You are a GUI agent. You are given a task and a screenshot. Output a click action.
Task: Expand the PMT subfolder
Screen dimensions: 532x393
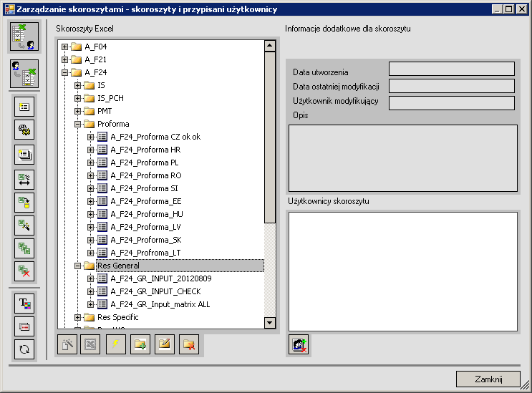(78, 111)
